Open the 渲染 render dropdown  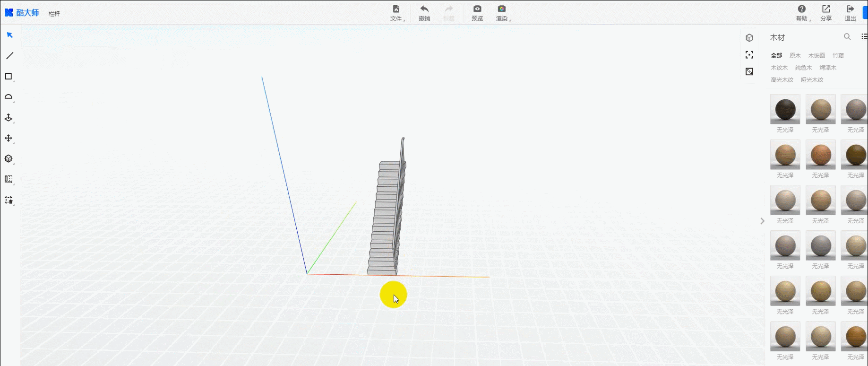click(x=502, y=13)
